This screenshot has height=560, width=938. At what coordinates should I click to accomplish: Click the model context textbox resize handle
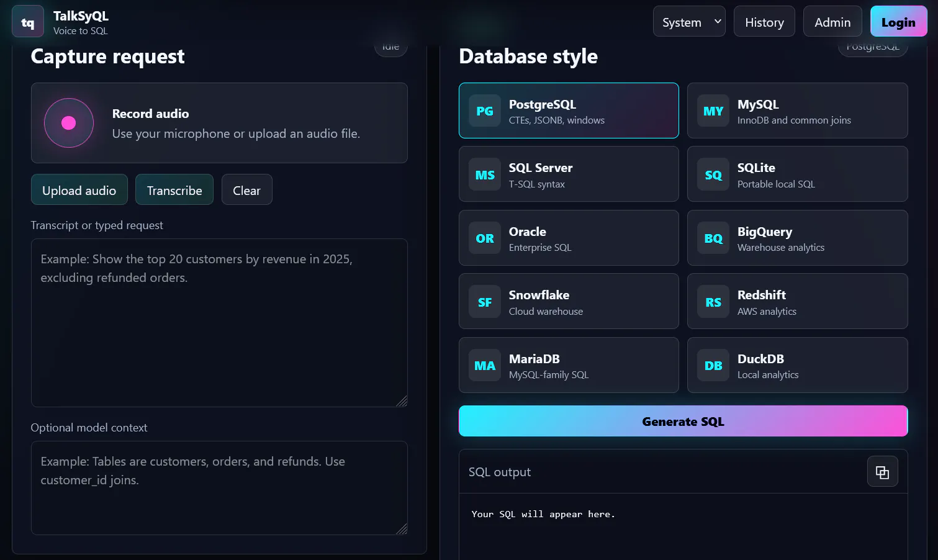[402, 529]
